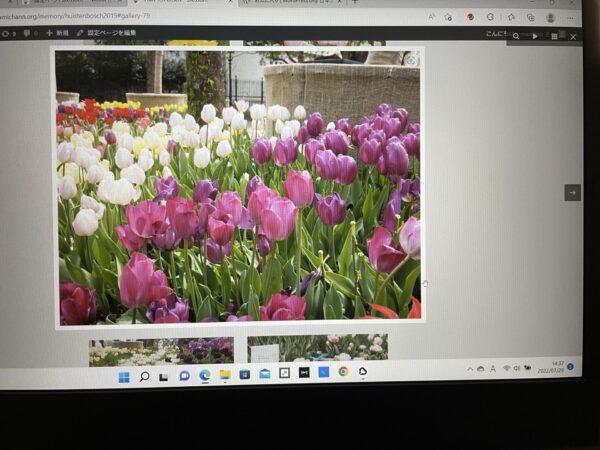Screen dimensions: 600x450
Task: Open the Edge collections icon
Action: coord(530,17)
